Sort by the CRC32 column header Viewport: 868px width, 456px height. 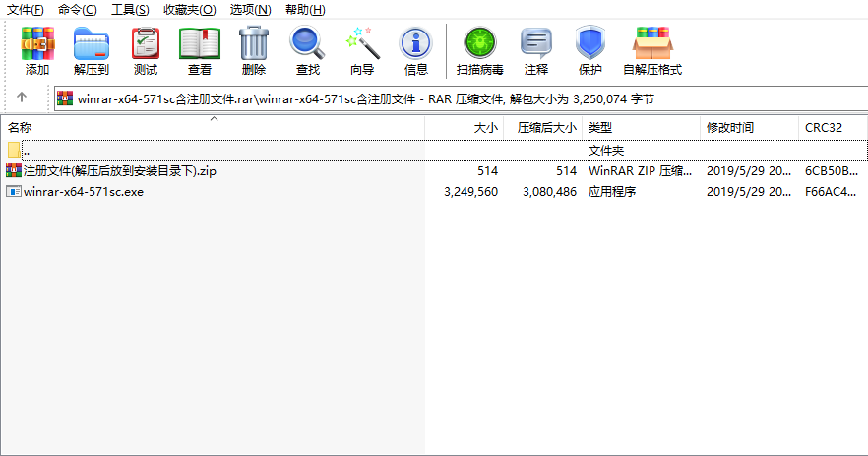(x=833, y=127)
